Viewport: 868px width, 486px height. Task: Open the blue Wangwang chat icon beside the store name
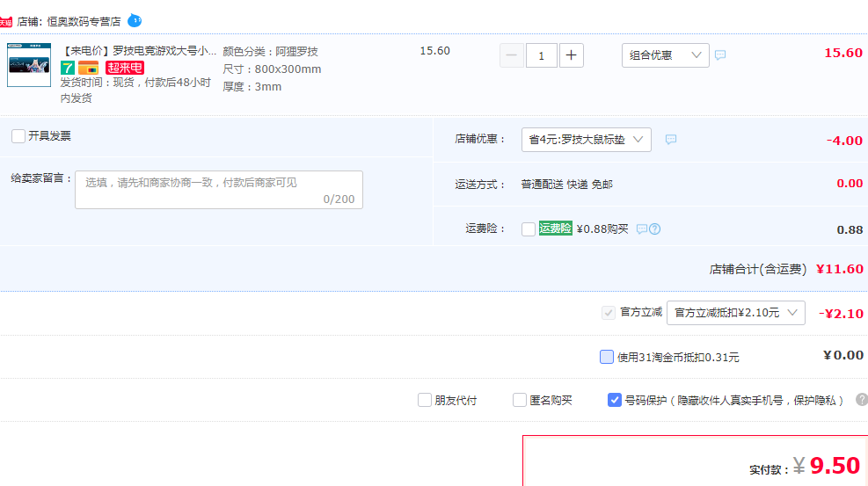pyautogui.click(x=135, y=21)
